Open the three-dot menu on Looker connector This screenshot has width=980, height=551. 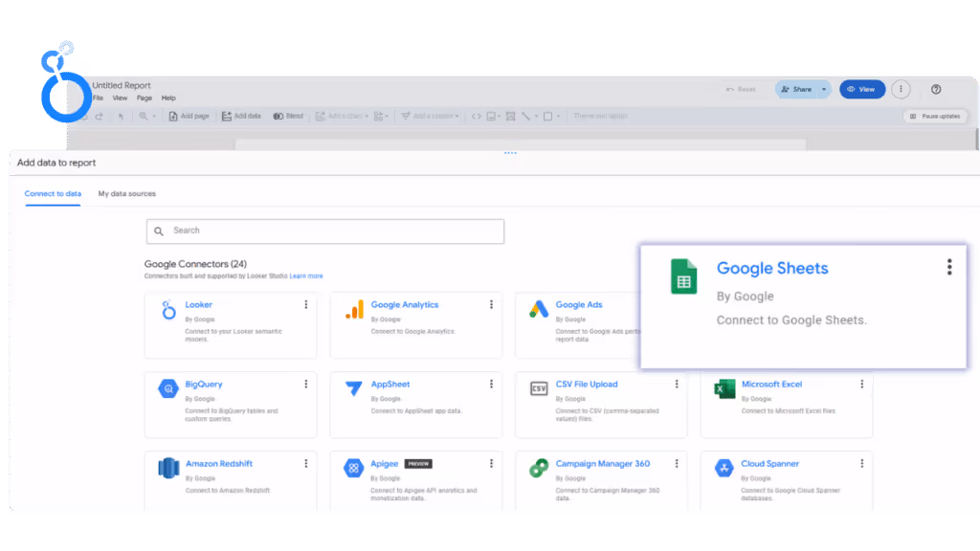(306, 304)
